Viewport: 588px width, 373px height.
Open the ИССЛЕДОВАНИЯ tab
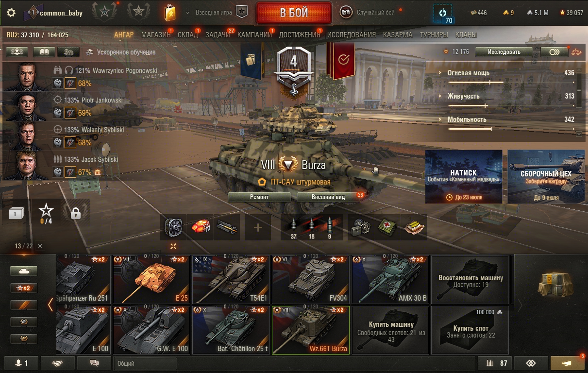click(x=352, y=35)
